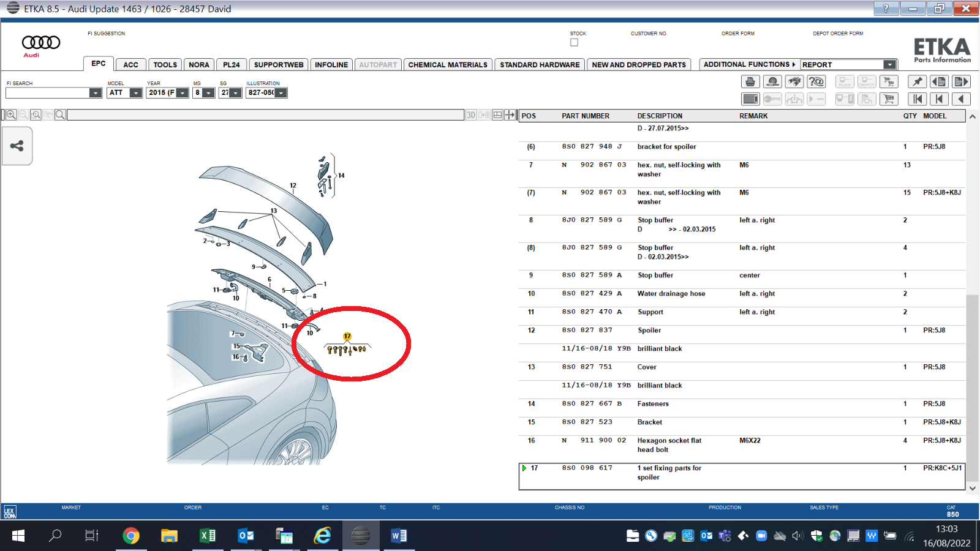The image size is (980, 551).
Task: Switch to the CHEMICAL MATERIALS tab
Action: [x=448, y=65]
